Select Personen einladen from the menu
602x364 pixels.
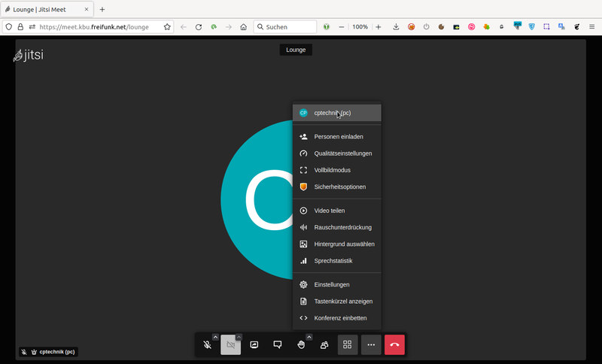338,137
